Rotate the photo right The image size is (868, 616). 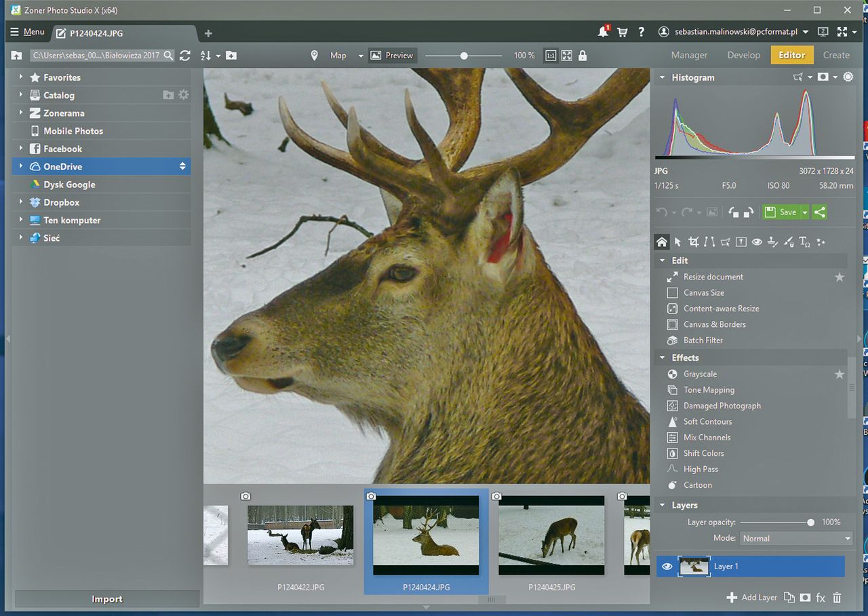(x=749, y=212)
